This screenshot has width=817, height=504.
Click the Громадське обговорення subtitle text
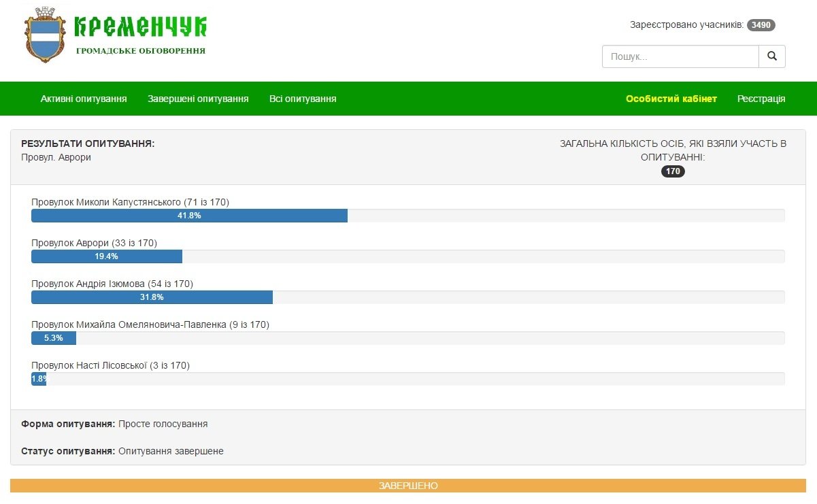coord(140,51)
